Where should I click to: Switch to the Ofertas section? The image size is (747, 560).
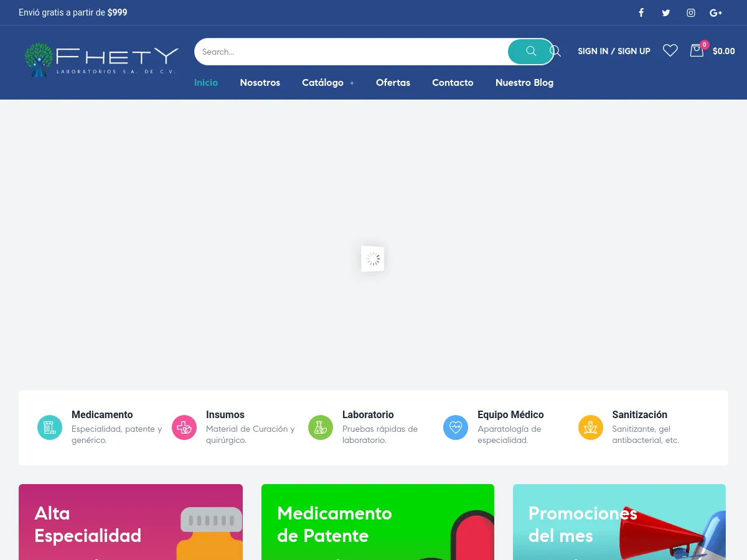coord(393,83)
